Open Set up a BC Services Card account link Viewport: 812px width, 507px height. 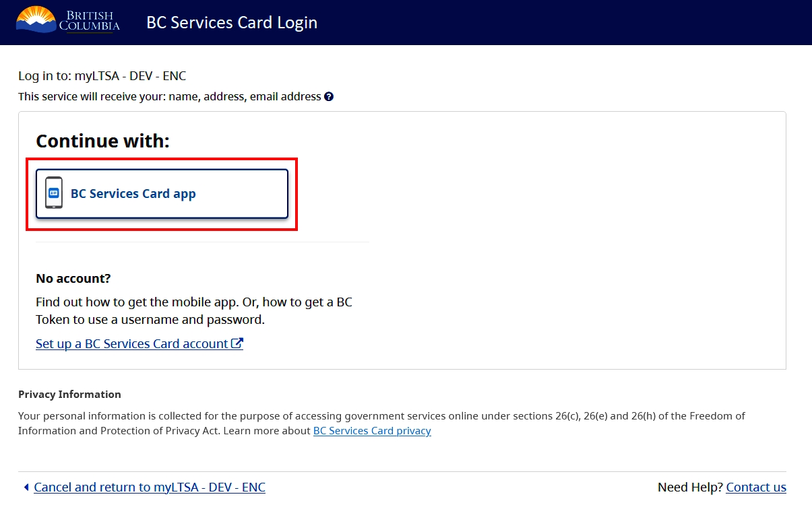tap(139, 343)
